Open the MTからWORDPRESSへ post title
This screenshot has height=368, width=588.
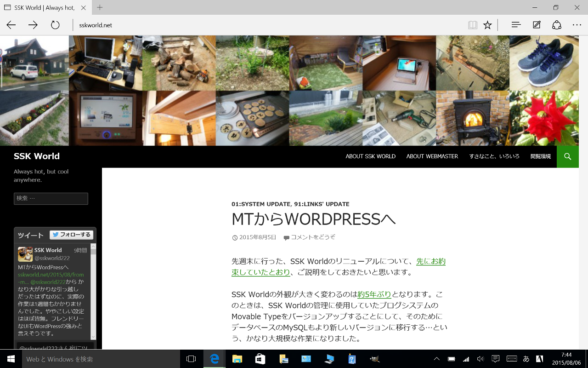click(x=314, y=219)
